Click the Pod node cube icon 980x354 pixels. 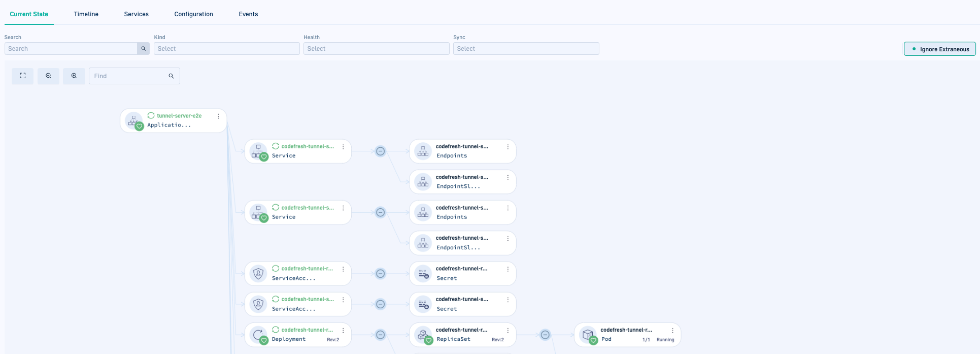click(x=588, y=335)
